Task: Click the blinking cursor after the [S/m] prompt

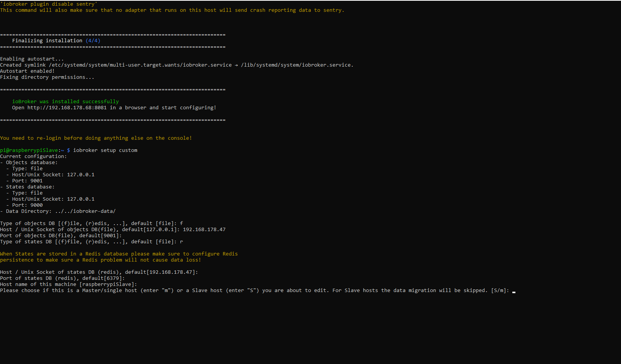Action: pos(514,291)
